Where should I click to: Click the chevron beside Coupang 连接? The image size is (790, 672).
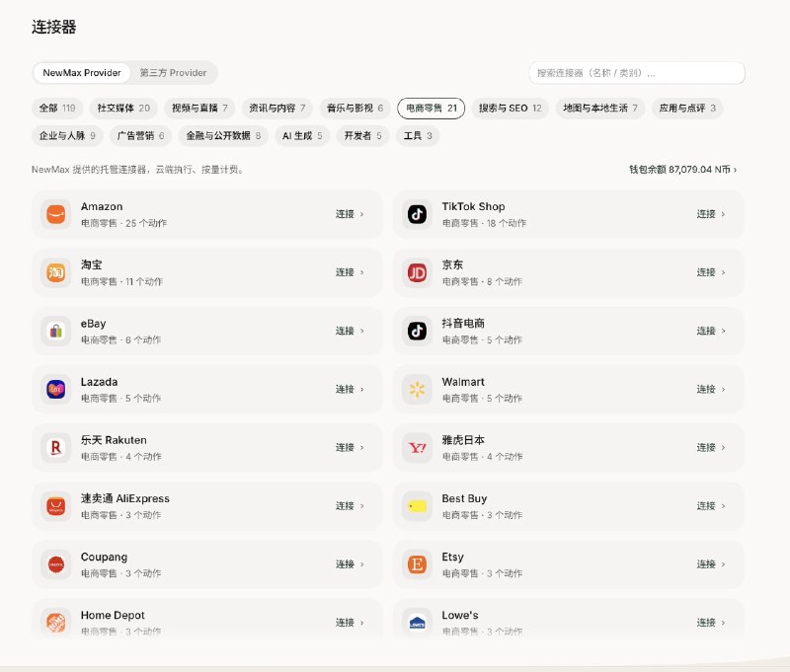pyautogui.click(x=361, y=564)
